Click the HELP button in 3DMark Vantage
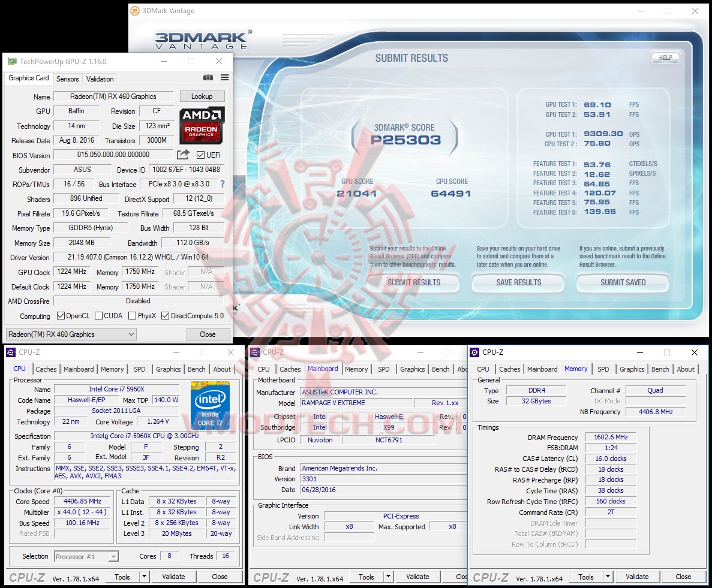 [666, 58]
